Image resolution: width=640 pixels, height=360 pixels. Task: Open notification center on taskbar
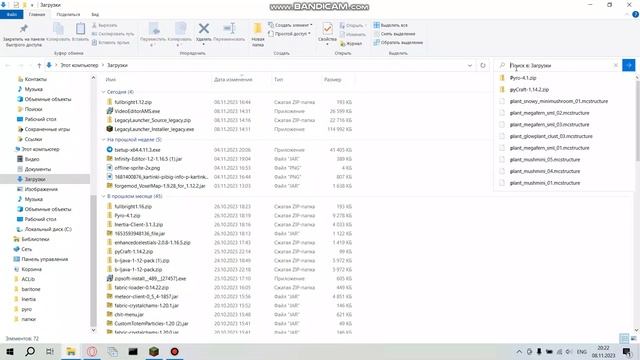click(627, 351)
